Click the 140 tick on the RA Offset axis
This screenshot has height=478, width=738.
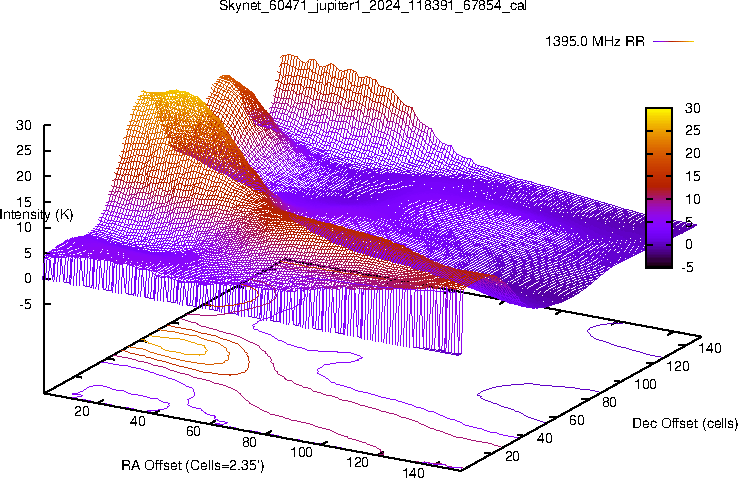pos(414,472)
